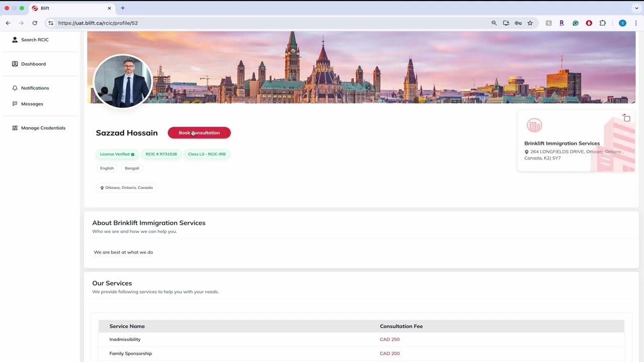Screen dimensions: 644x362
Task: Click the Notifications bell icon
Action: [x=15, y=88]
